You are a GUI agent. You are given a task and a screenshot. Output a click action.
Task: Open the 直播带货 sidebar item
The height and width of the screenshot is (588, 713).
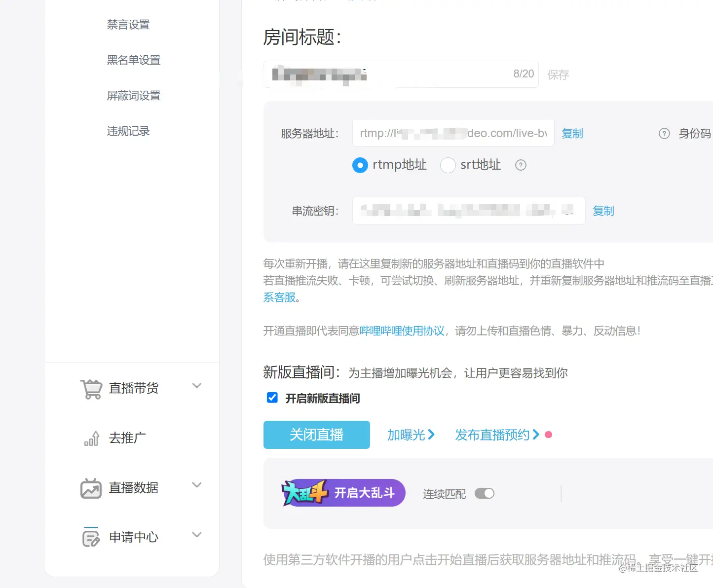134,388
